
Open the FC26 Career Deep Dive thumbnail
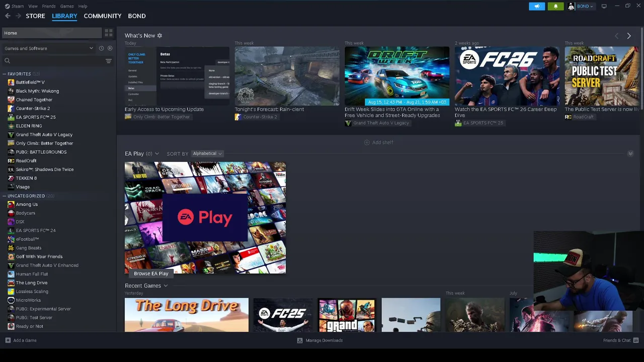coord(507,76)
